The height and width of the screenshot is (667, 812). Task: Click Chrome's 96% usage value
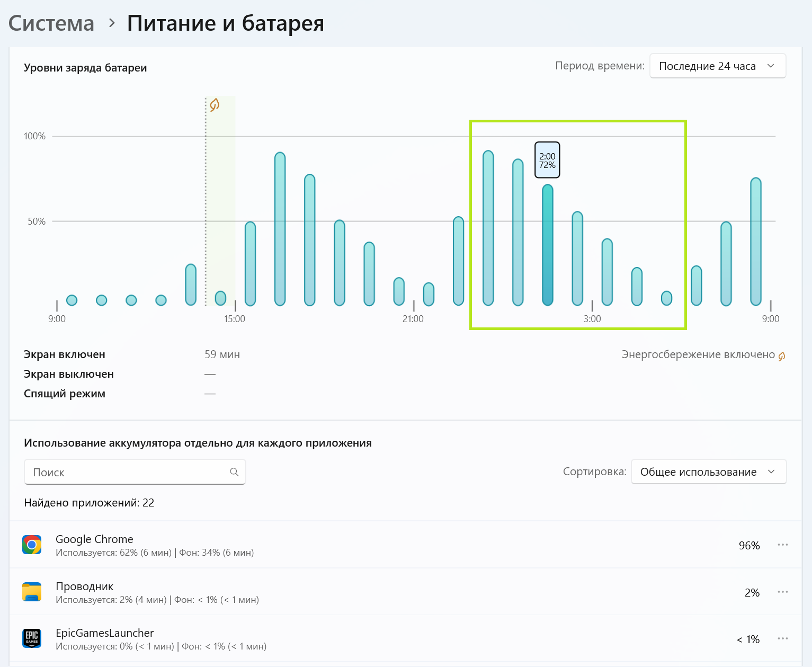coord(749,546)
